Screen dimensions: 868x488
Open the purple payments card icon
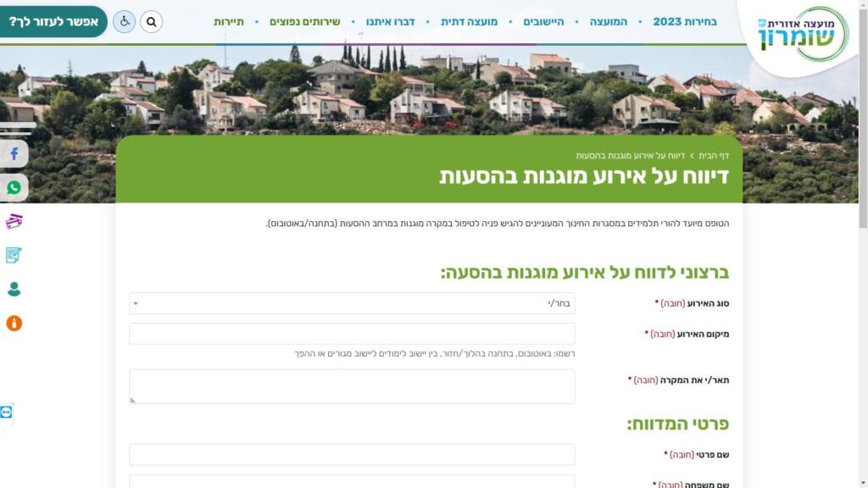14,222
